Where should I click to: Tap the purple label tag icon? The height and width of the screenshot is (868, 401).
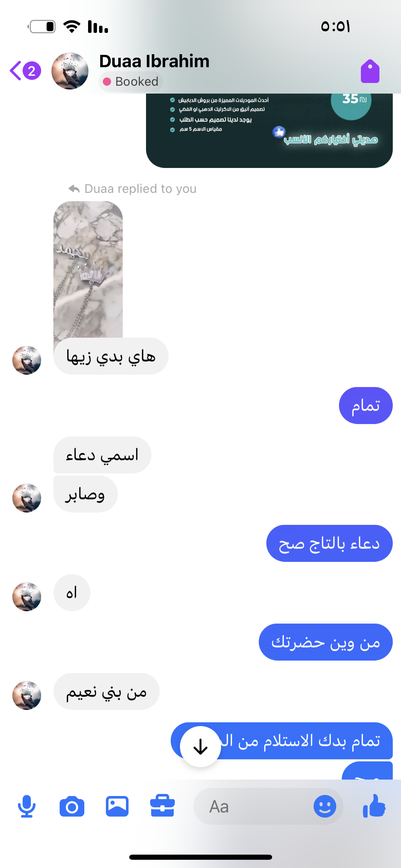(x=370, y=71)
